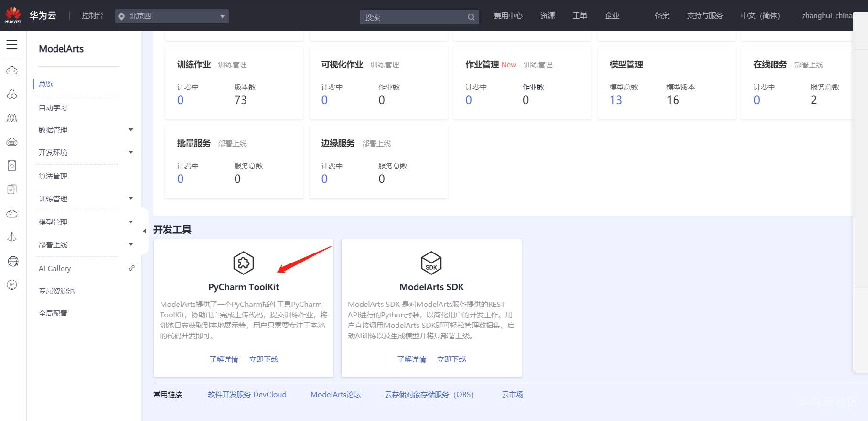Screen dimensions: 868x421
Task: Collapse the ModelArts sidebar with the arrow
Action: tap(144, 231)
